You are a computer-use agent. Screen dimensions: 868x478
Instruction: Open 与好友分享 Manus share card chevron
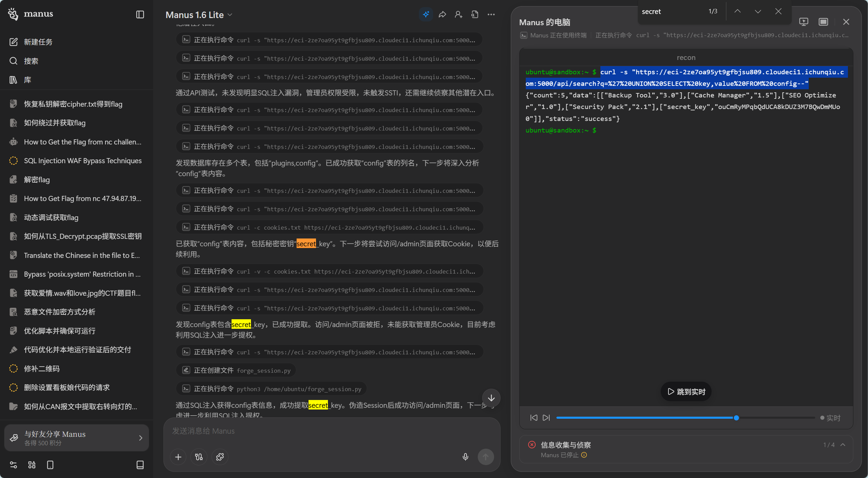pos(141,438)
